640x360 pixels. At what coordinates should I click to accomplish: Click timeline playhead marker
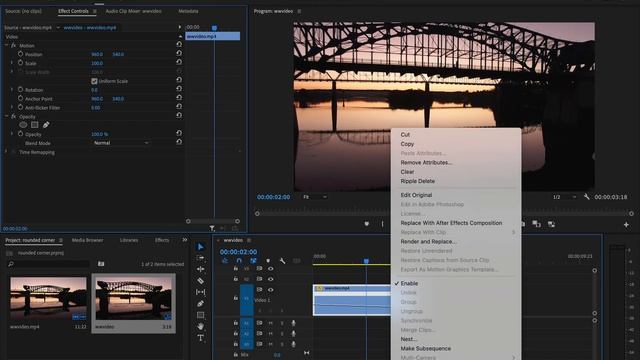click(366, 260)
